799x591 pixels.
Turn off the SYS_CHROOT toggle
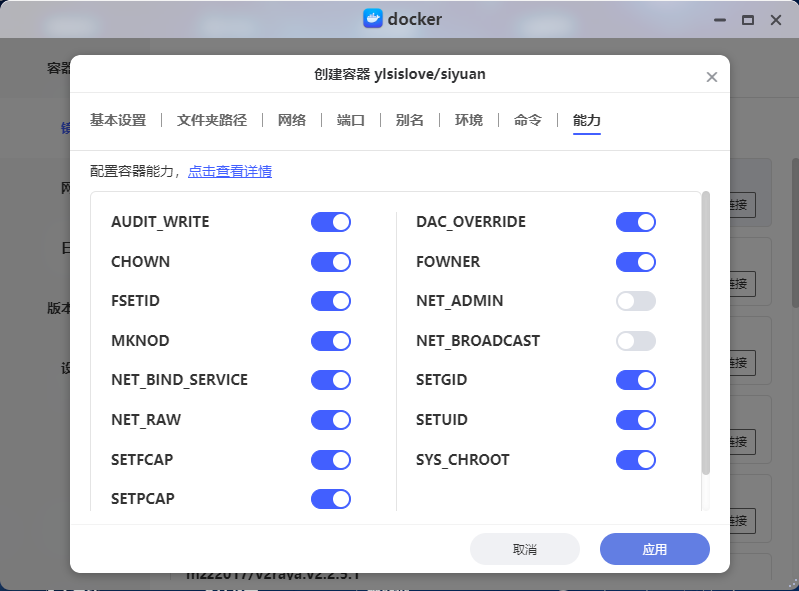635,460
